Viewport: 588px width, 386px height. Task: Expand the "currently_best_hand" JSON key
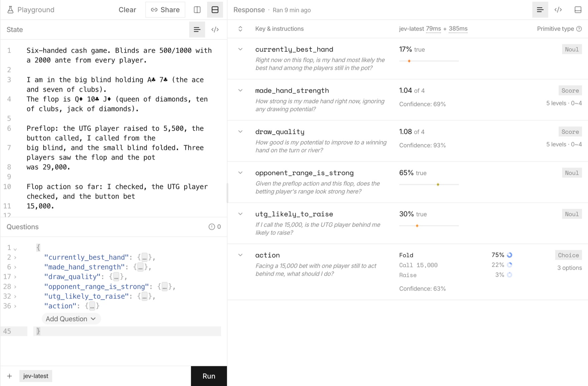coord(15,257)
